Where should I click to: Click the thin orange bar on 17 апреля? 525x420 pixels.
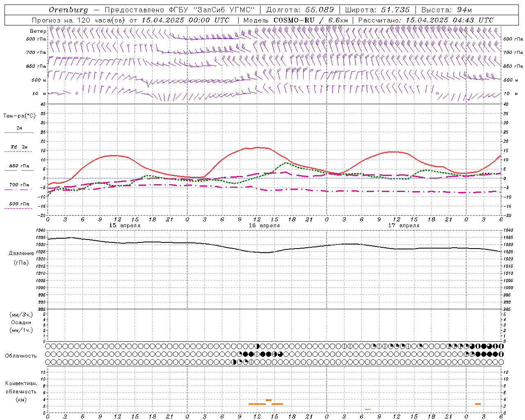(x=367, y=409)
